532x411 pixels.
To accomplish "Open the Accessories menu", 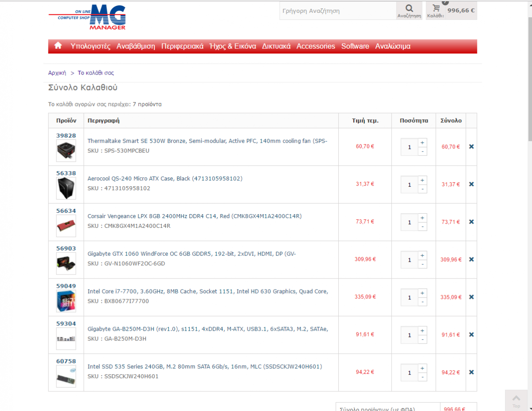I will 316,46.
